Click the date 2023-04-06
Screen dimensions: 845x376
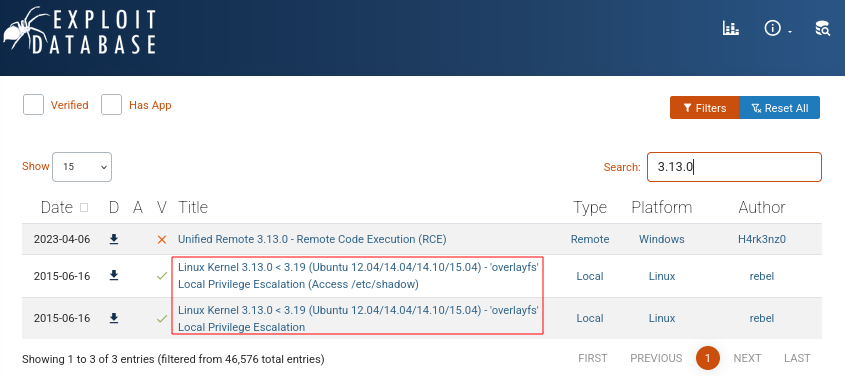click(61, 240)
